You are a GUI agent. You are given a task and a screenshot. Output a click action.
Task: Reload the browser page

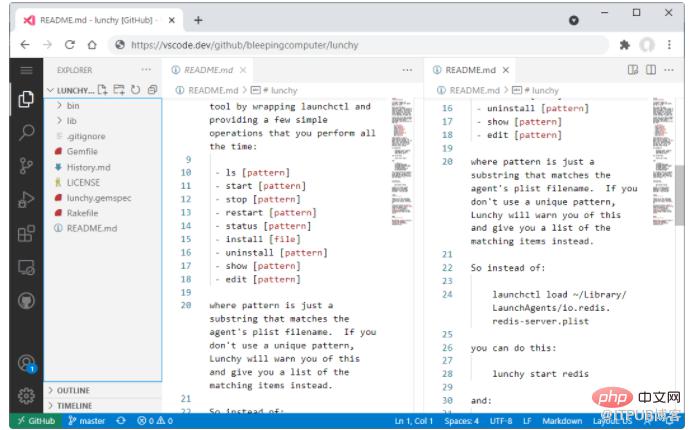[70, 44]
